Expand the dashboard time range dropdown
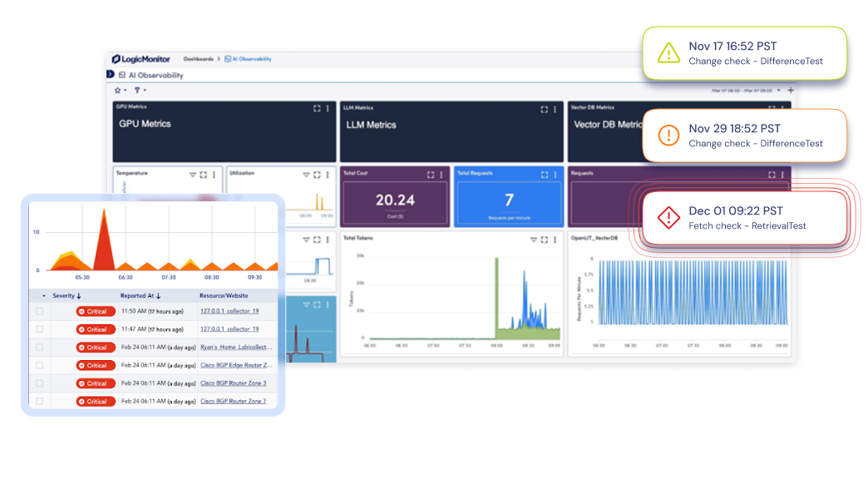The width and height of the screenshot is (868, 489). point(779,91)
